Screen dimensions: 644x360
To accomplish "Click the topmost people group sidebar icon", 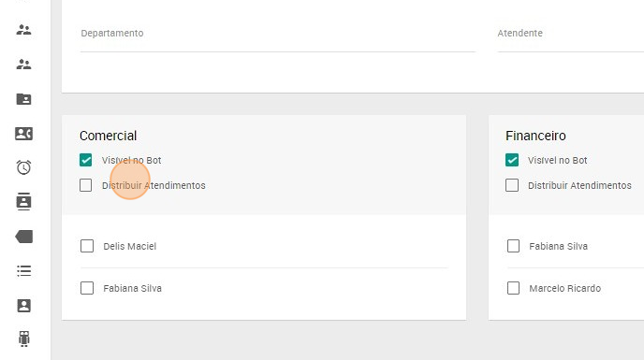I will coord(23,30).
